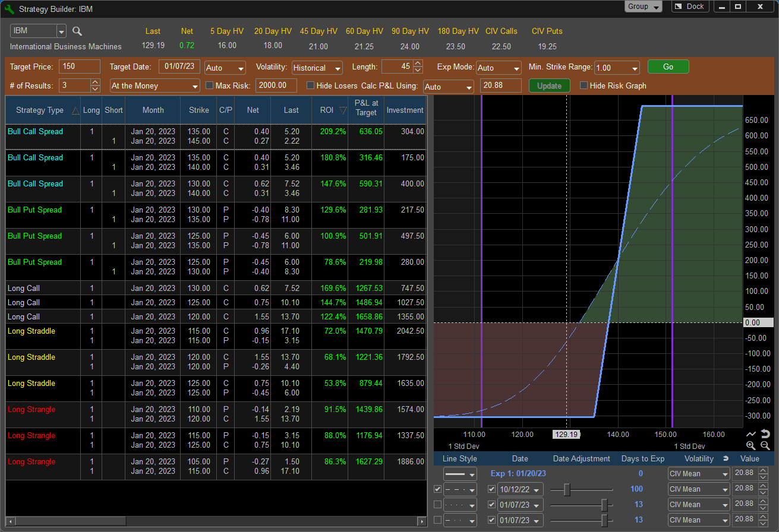
Task: Click the sort triangle next to Strategy Type
Action: coord(75,110)
